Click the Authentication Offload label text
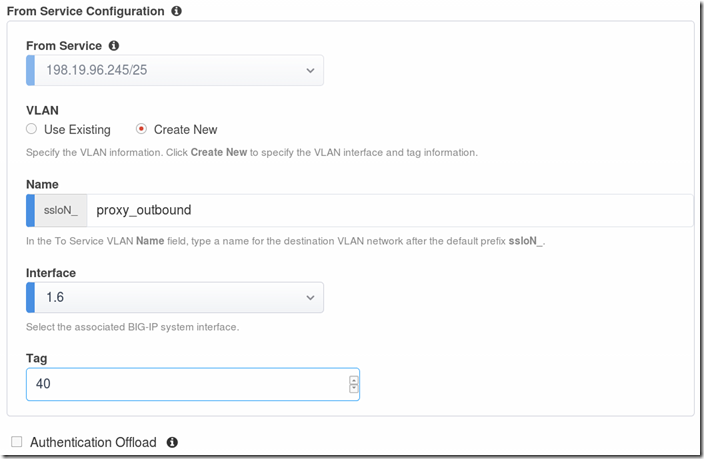This screenshot has width=704, height=459. pyautogui.click(x=95, y=442)
